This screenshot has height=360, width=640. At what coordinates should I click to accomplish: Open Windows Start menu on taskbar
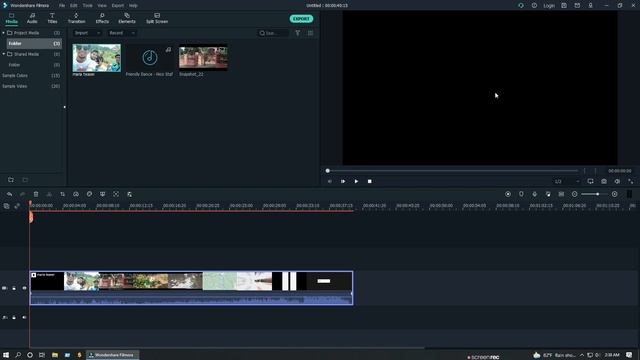coord(6,355)
